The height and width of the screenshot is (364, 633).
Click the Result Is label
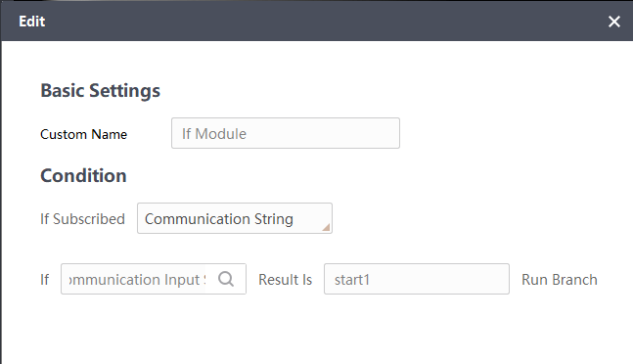coord(285,279)
